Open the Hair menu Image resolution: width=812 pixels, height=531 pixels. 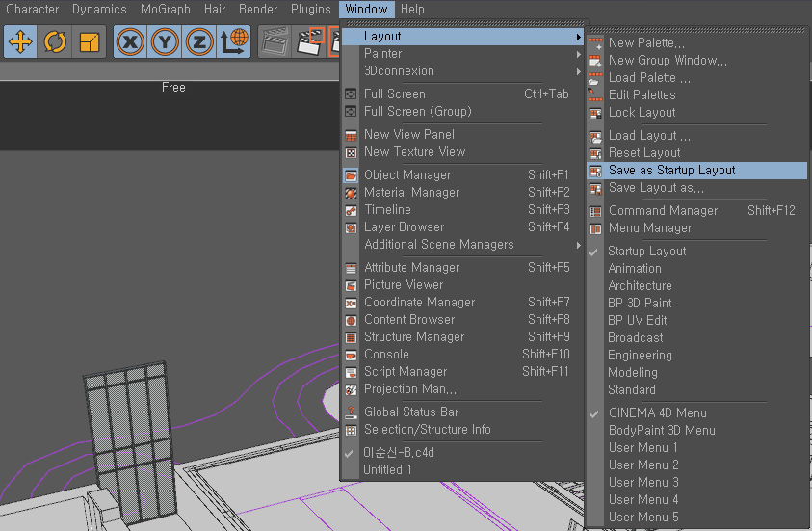pos(215,10)
